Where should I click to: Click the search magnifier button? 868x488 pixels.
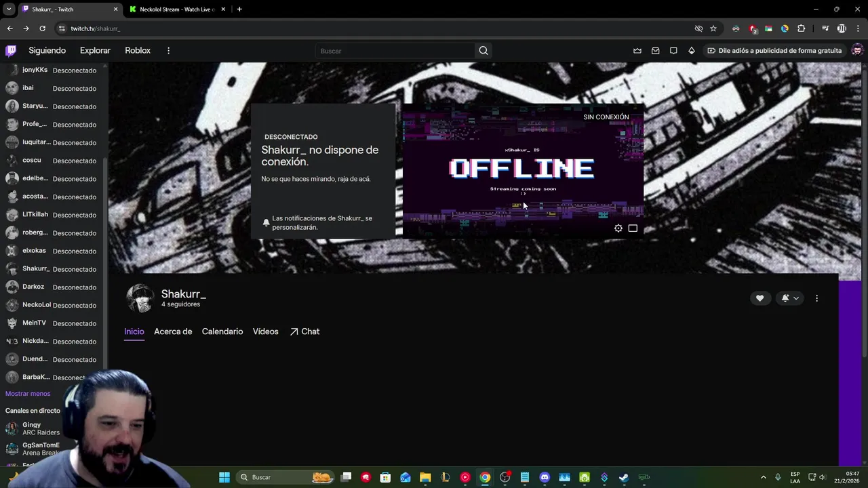tap(484, 51)
